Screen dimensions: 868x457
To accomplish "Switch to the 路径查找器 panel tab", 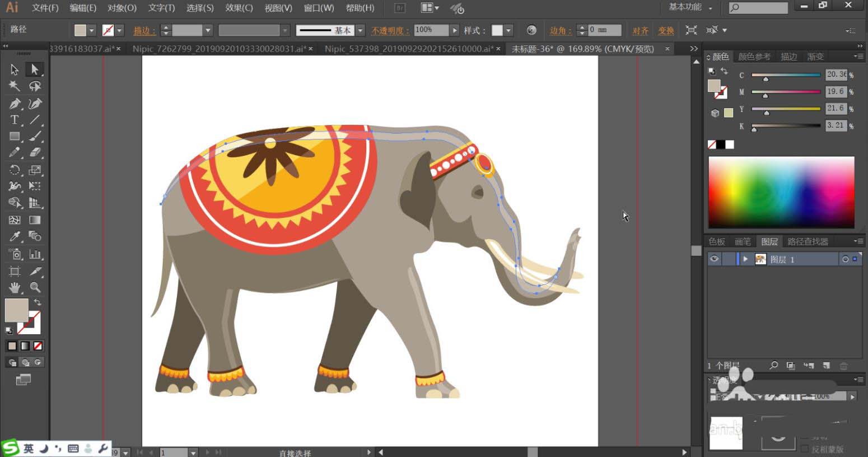I will pos(808,241).
